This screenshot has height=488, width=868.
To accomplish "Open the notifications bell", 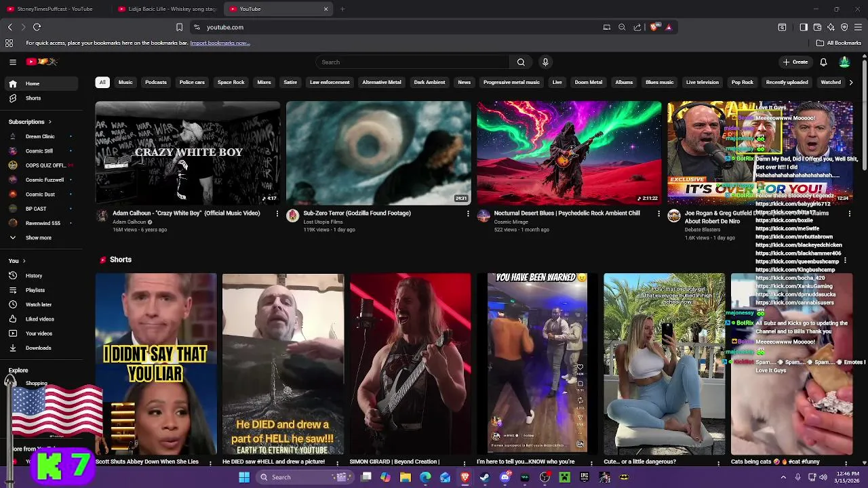I will click(x=823, y=62).
